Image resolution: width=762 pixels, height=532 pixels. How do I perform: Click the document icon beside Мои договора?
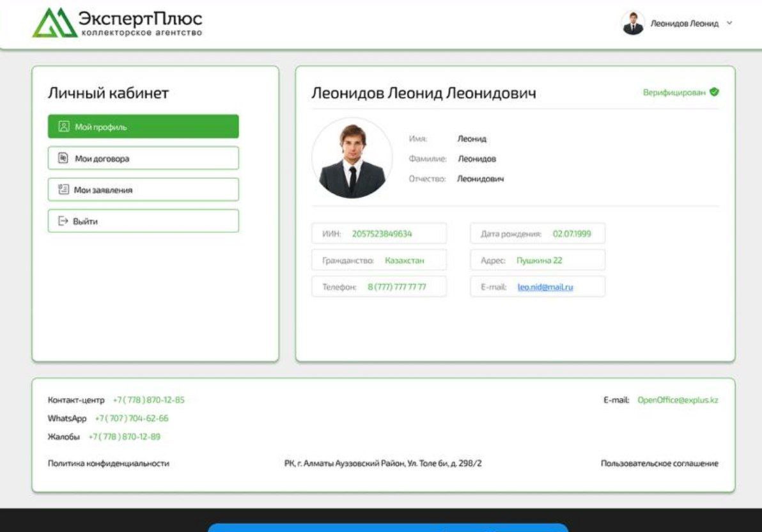click(x=62, y=157)
